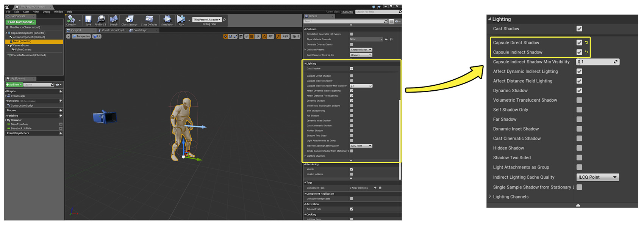The height and width of the screenshot is (225, 644).
Task: Open the Asset menu
Action: [x=26, y=12]
